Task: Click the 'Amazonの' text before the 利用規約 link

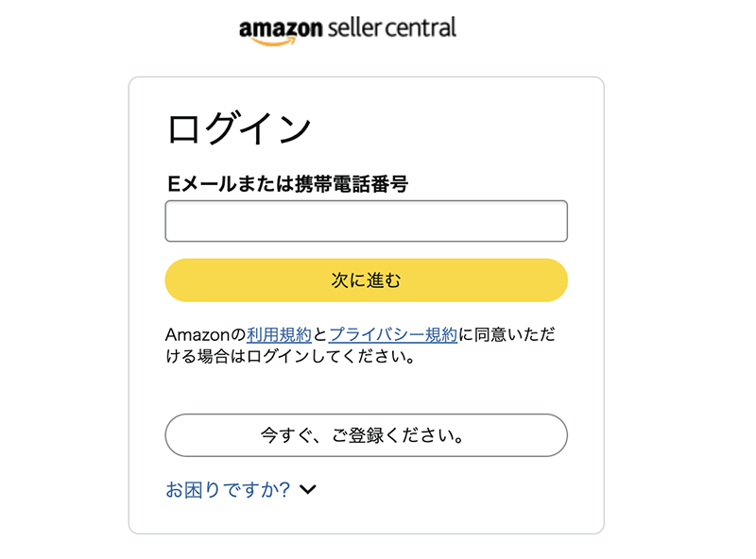Action: point(206,334)
